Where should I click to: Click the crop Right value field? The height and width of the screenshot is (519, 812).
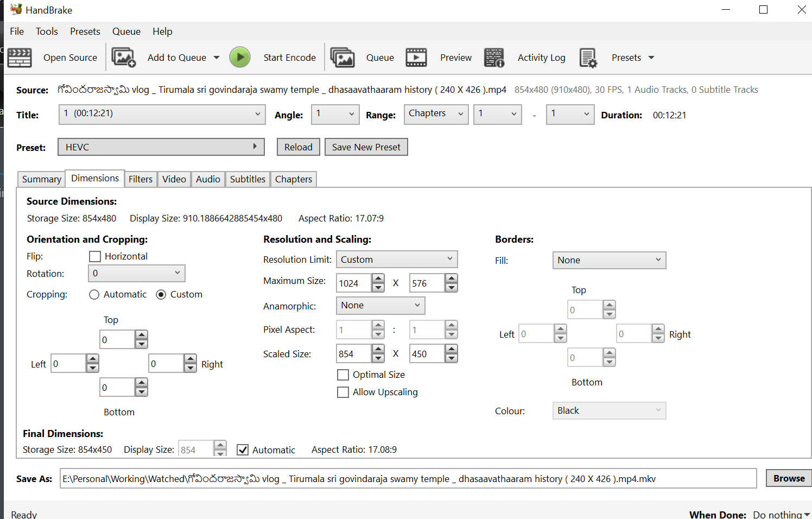[166, 364]
